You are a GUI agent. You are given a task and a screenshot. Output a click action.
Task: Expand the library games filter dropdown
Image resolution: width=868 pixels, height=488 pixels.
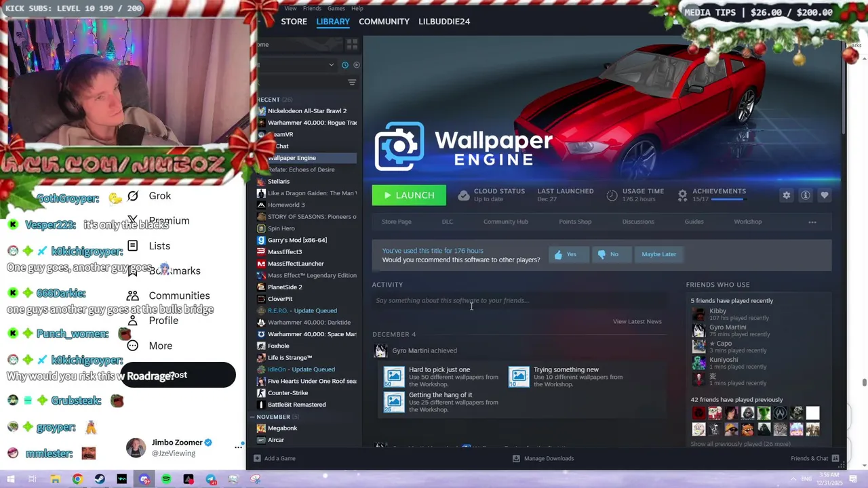(x=331, y=65)
